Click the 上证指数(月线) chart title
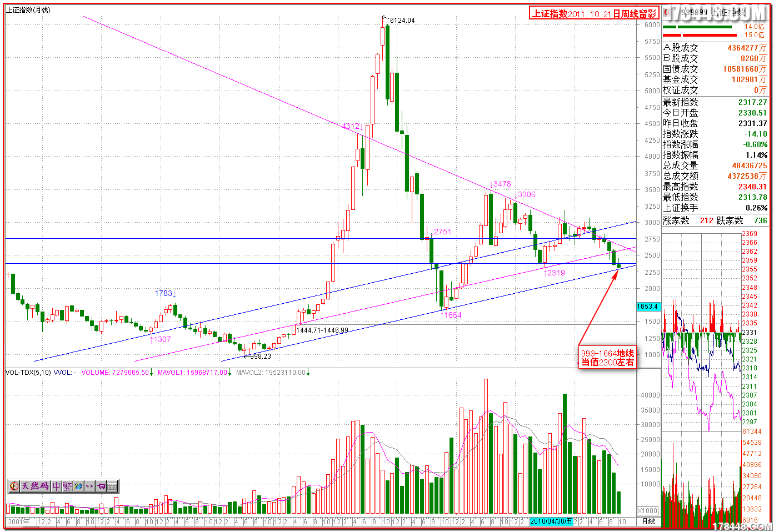The image size is (774, 532). 28,10
